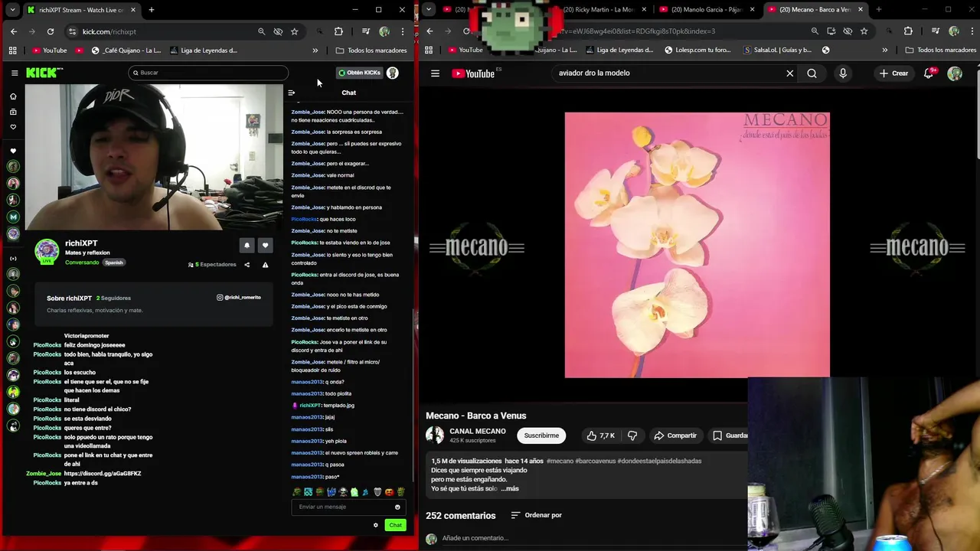Dislike the Mecano video
Viewport: 980px width, 551px height.
coord(632,435)
